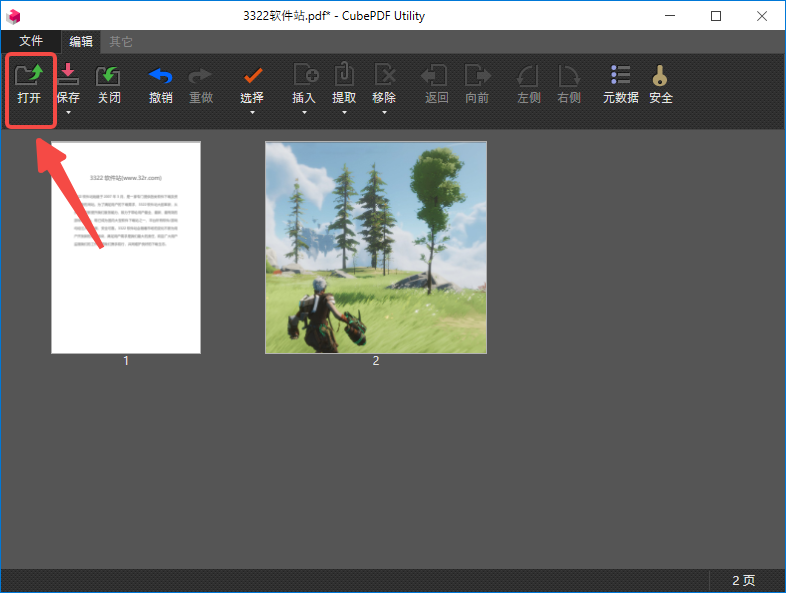Close the CubePDF Utility window
Image resolution: width=786 pixels, height=593 pixels.
(x=762, y=16)
